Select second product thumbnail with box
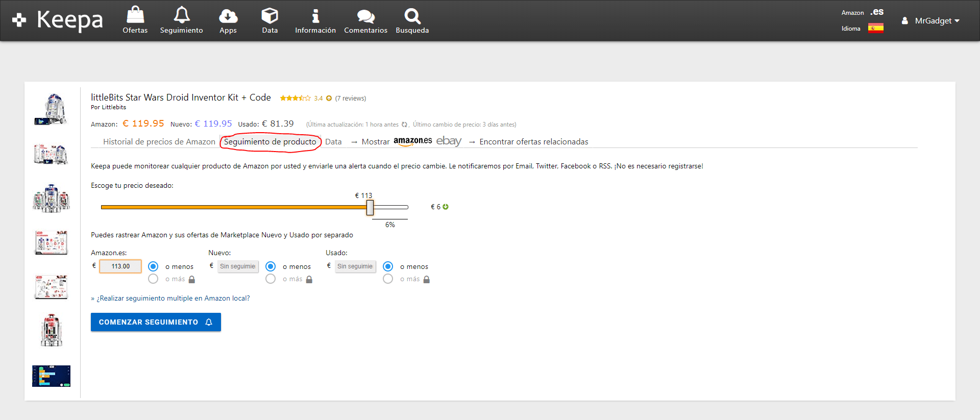 51,154
